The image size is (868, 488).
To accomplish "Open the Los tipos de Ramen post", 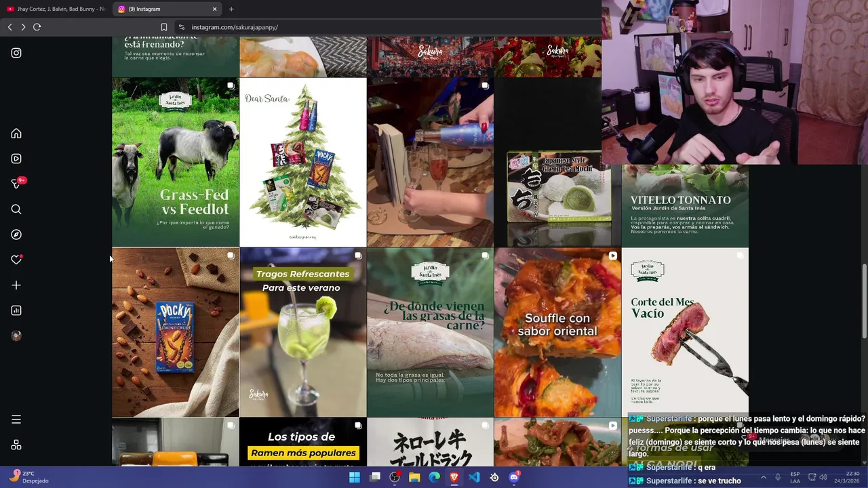I will [303, 442].
